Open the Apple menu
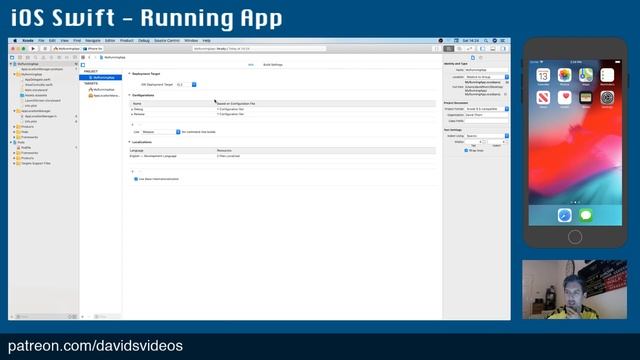Image resolution: width=640 pixels, height=360 pixels. [x=15, y=41]
